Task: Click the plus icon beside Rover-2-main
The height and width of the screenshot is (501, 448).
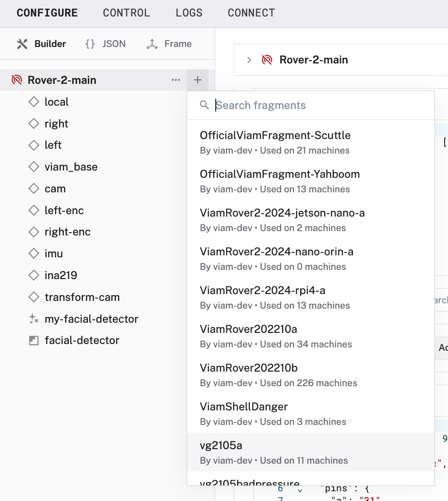Action: coord(197,80)
